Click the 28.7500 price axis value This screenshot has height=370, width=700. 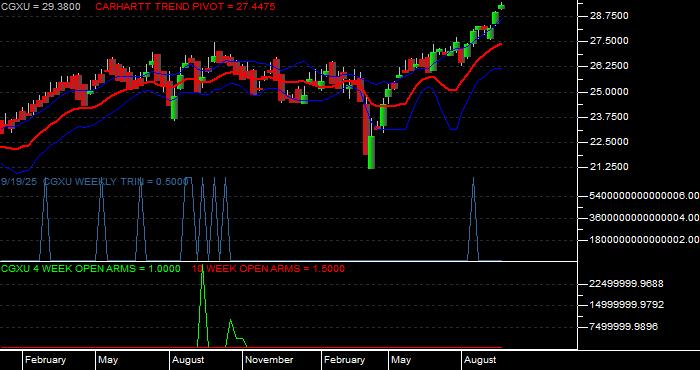pyautogui.click(x=608, y=16)
